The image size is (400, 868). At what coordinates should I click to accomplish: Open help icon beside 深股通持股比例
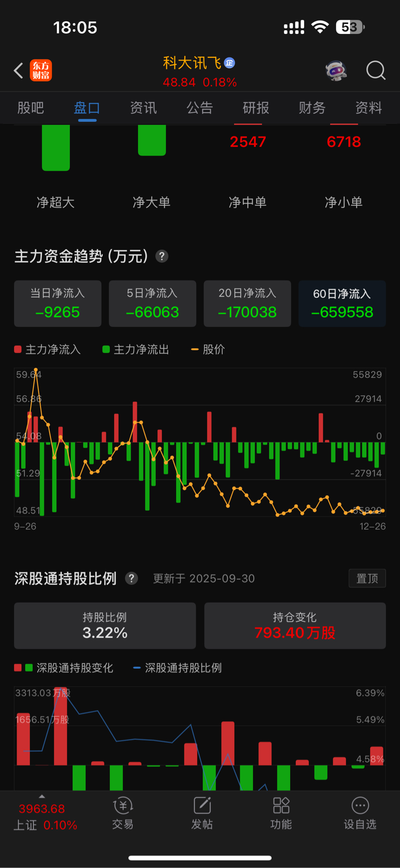tap(132, 579)
